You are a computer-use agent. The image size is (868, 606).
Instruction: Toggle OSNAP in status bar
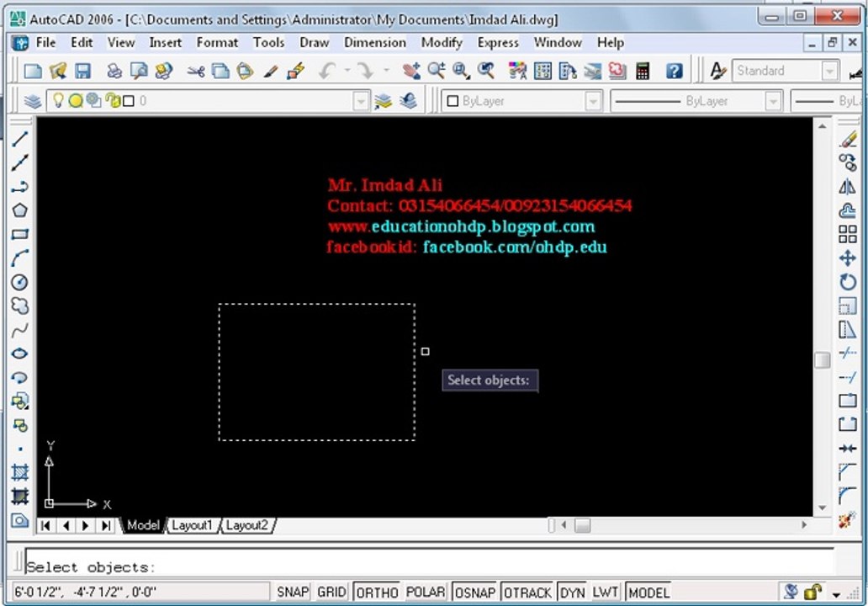tap(475, 593)
